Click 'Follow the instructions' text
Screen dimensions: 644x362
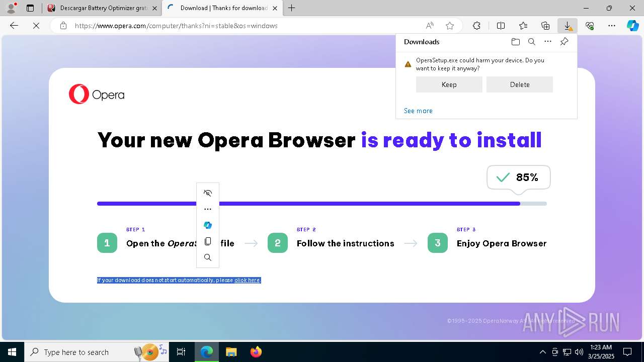click(346, 243)
